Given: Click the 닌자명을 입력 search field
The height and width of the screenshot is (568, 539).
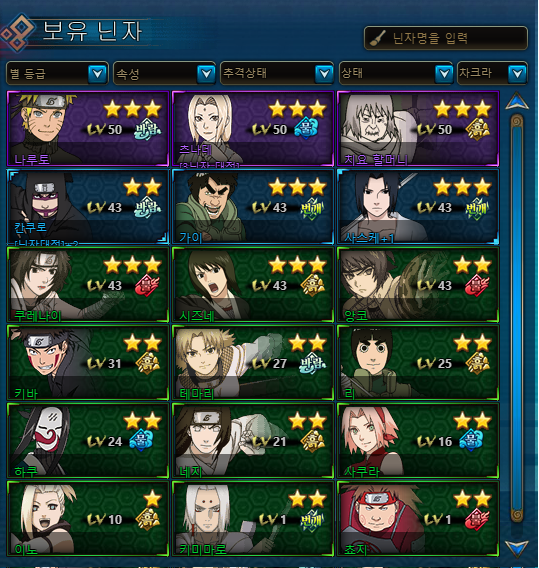Looking at the screenshot, I should 446,38.
